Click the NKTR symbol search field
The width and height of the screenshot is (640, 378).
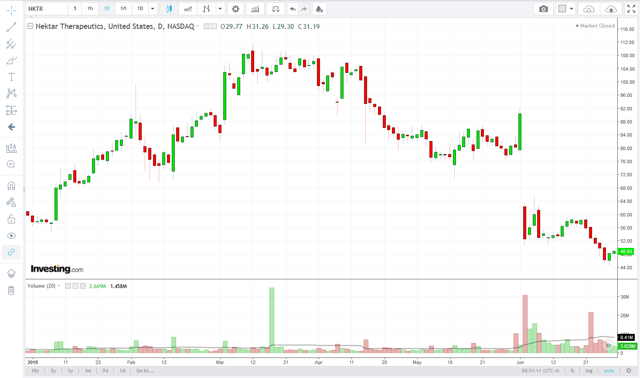pos(47,9)
